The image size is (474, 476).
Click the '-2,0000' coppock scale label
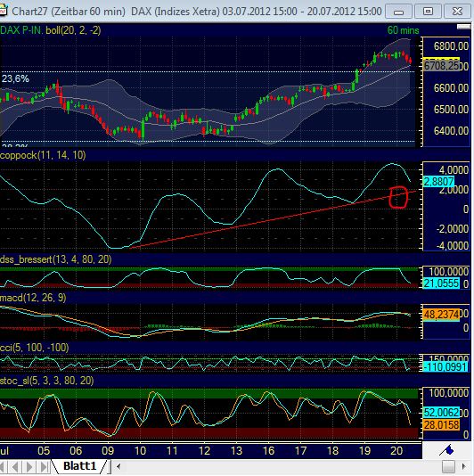tap(452, 229)
